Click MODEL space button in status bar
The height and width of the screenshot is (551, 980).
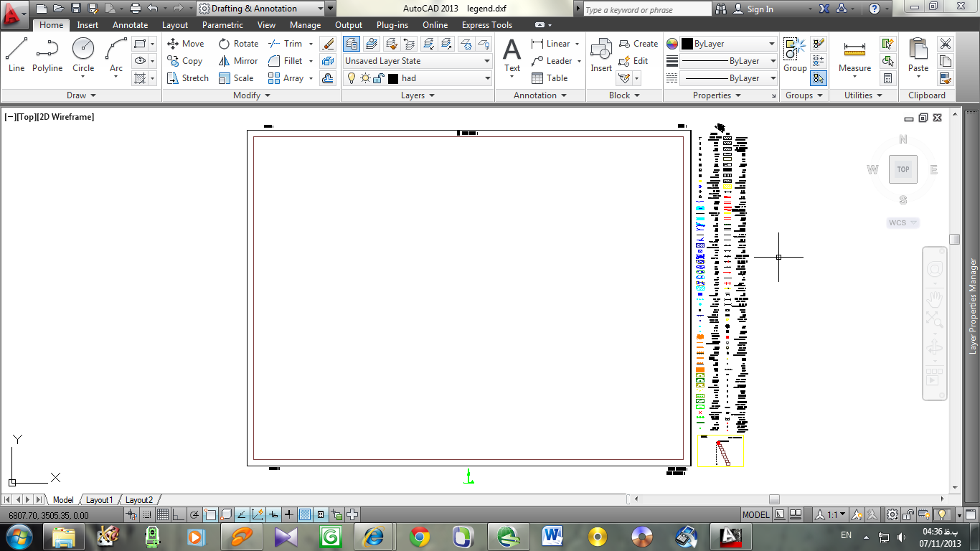756,514
